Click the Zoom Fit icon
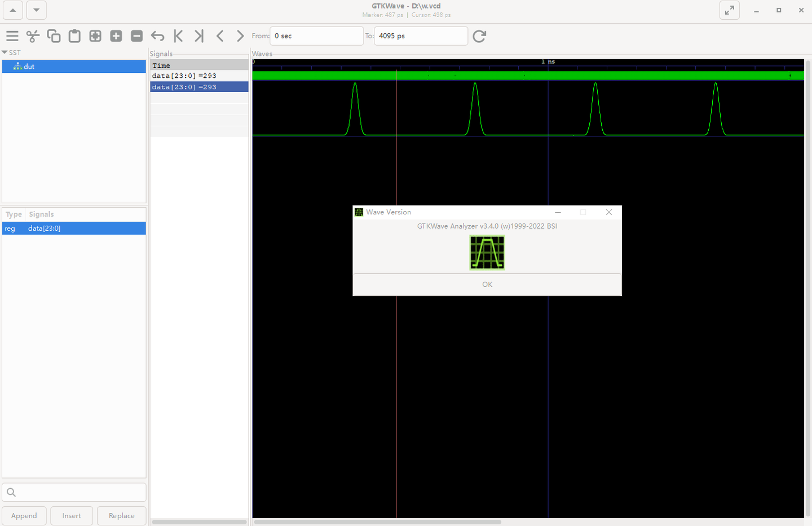The image size is (812, 526). tap(95, 36)
